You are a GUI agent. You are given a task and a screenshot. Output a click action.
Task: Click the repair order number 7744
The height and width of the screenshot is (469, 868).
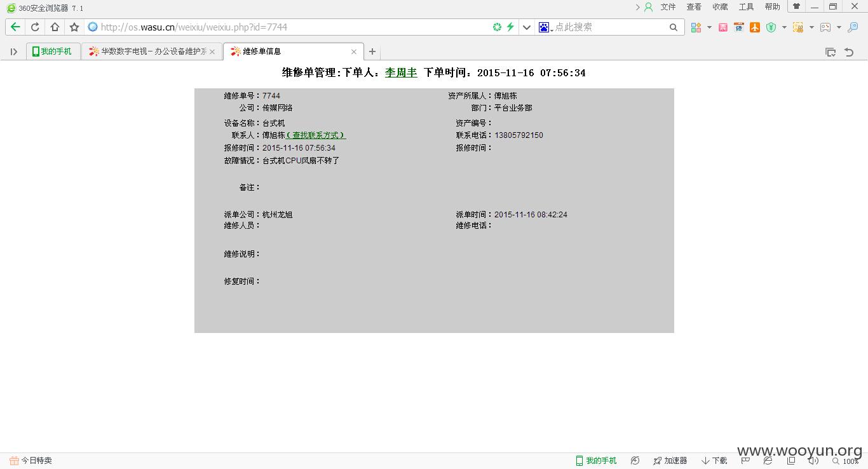pyautogui.click(x=271, y=96)
